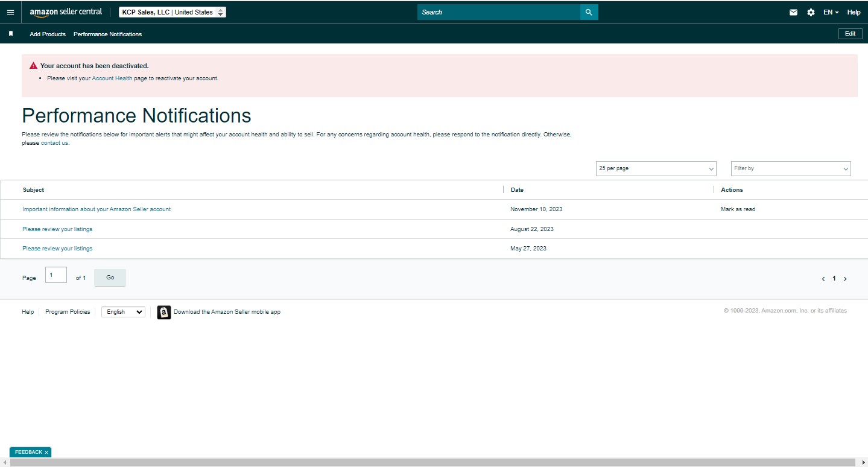This screenshot has height=467, width=868.
Task: Open the settings gear icon
Action: click(811, 12)
